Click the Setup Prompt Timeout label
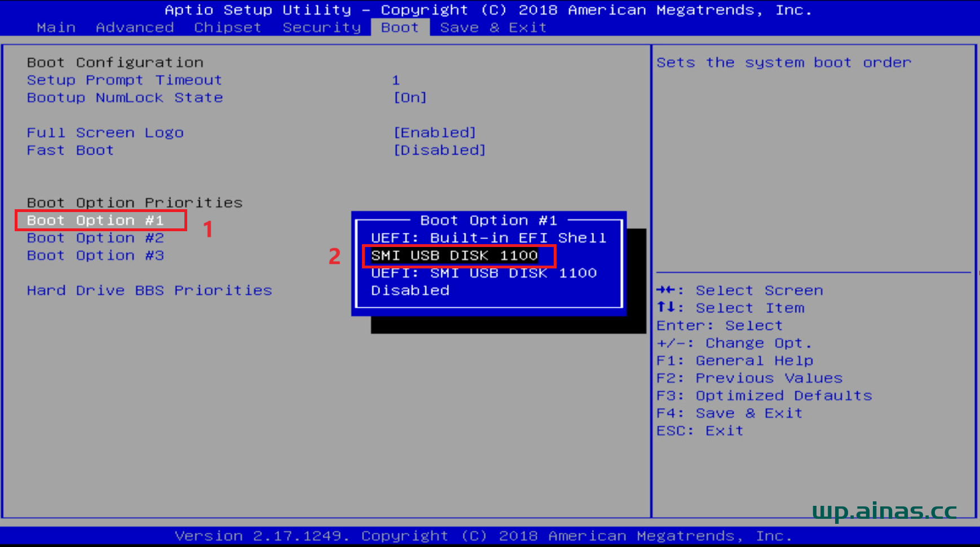 [125, 80]
